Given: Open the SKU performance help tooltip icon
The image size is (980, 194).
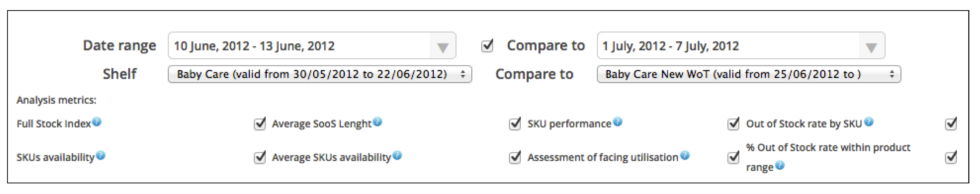Looking at the screenshot, I should [x=617, y=122].
